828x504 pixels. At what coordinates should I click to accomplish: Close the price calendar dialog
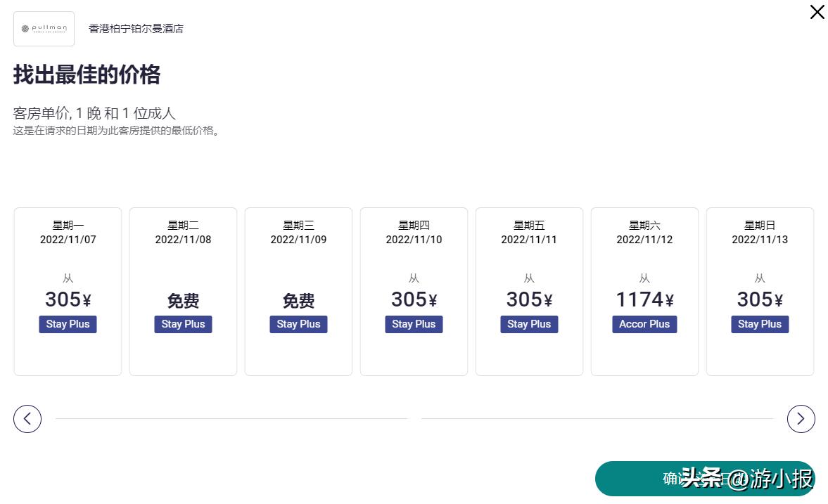[x=817, y=12]
